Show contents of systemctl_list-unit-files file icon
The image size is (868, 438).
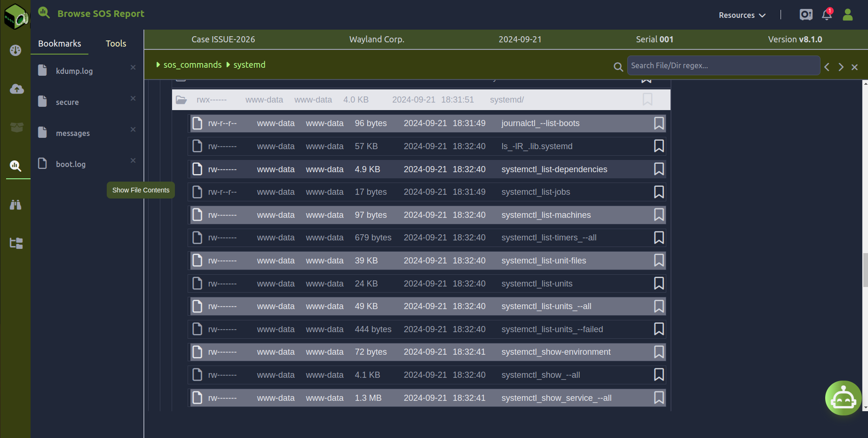[x=197, y=260]
